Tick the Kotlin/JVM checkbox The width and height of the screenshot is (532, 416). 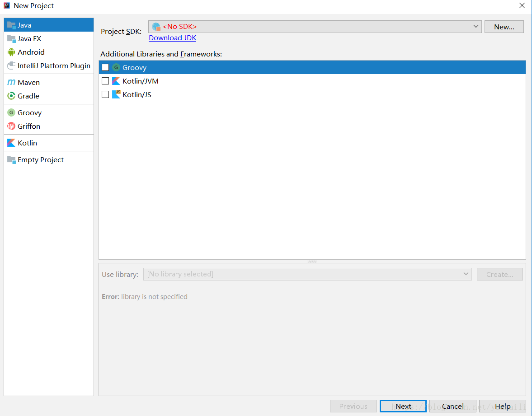105,81
